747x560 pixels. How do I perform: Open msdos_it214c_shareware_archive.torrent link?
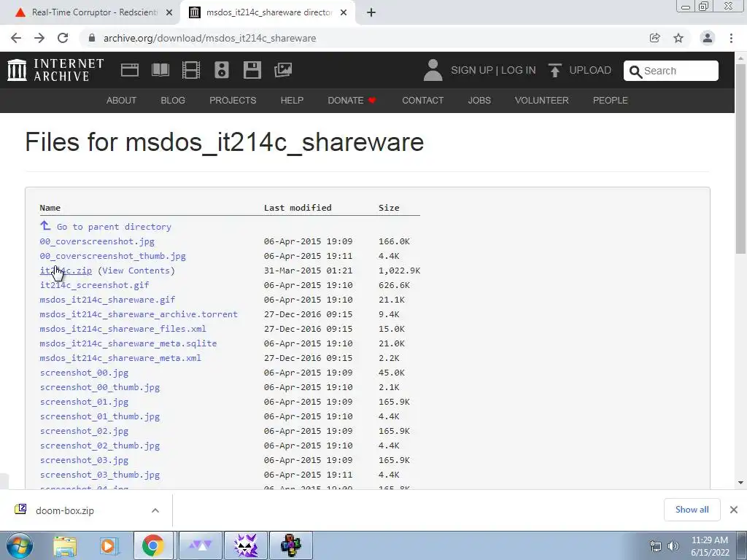click(x=139, y=314)
